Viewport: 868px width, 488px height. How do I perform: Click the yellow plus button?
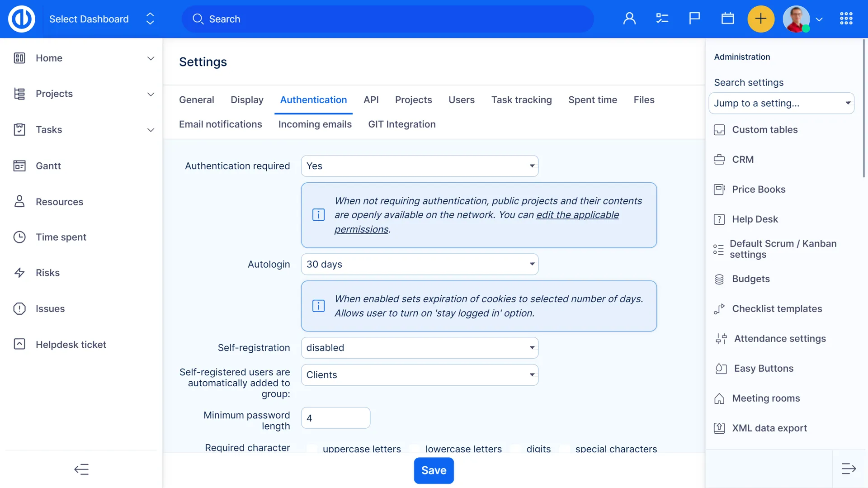[761, 19]
